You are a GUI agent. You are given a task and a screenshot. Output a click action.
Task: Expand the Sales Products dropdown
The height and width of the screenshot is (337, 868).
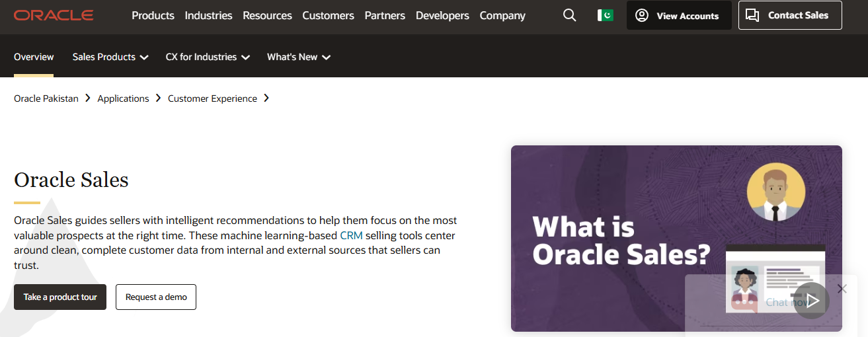pos(110,57)
